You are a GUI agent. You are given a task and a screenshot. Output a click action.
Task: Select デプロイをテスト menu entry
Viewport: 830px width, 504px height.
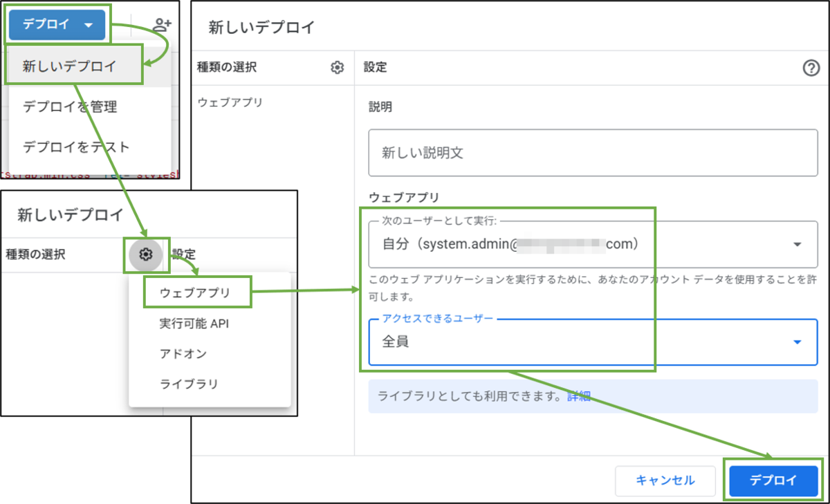point(89,147)
